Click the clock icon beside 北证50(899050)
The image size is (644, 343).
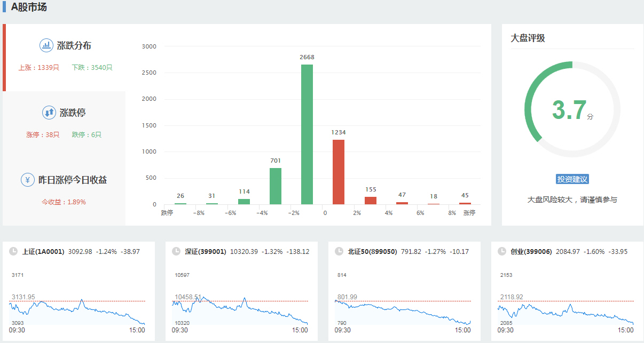point(339,251)
